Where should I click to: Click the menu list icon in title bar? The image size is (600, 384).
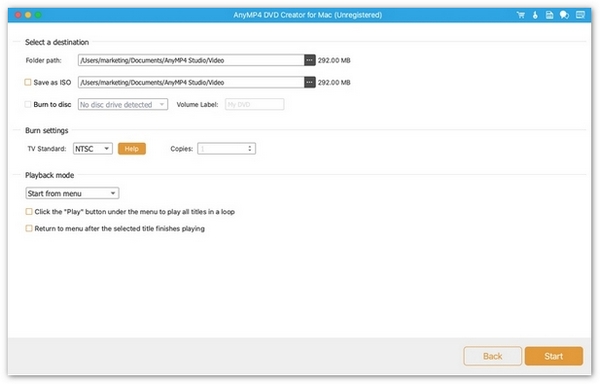click(580, 15)
